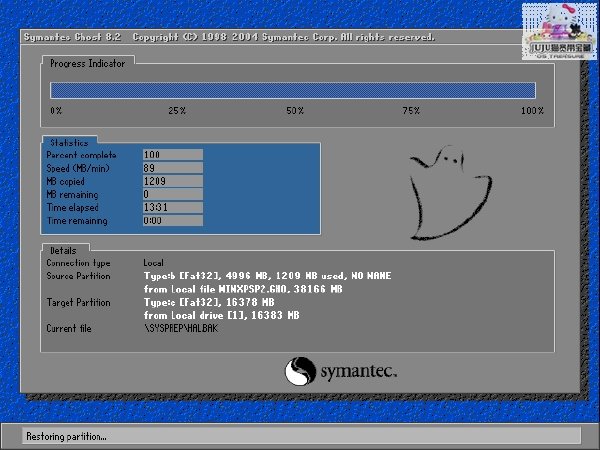
Task: Click the Current file label
Action: click(x=68, y=328)
